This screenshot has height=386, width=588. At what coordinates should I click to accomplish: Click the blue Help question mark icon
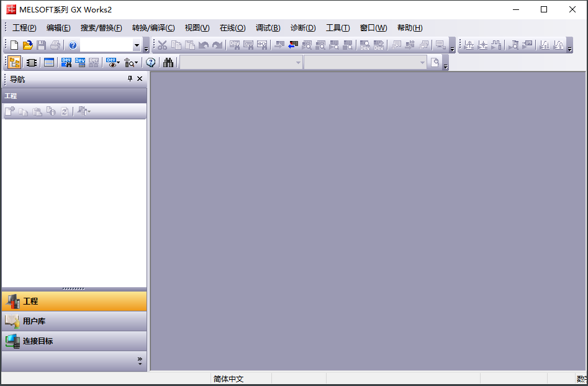(x=73, y=45)
